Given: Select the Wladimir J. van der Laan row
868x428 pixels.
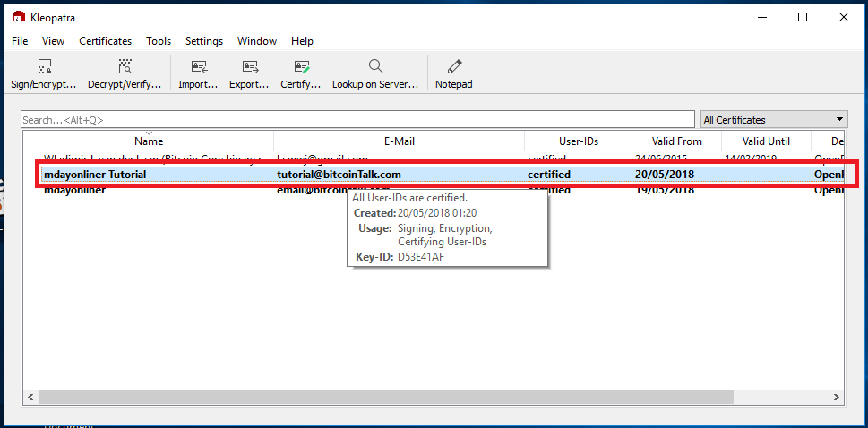Looking at the screenshot, I should coord(434,158).
